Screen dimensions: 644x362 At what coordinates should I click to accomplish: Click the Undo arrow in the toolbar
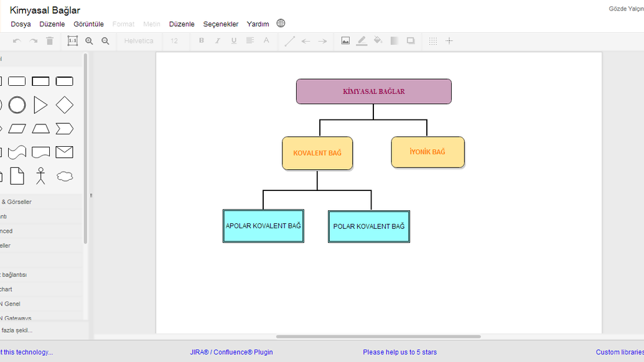[17, 40]
